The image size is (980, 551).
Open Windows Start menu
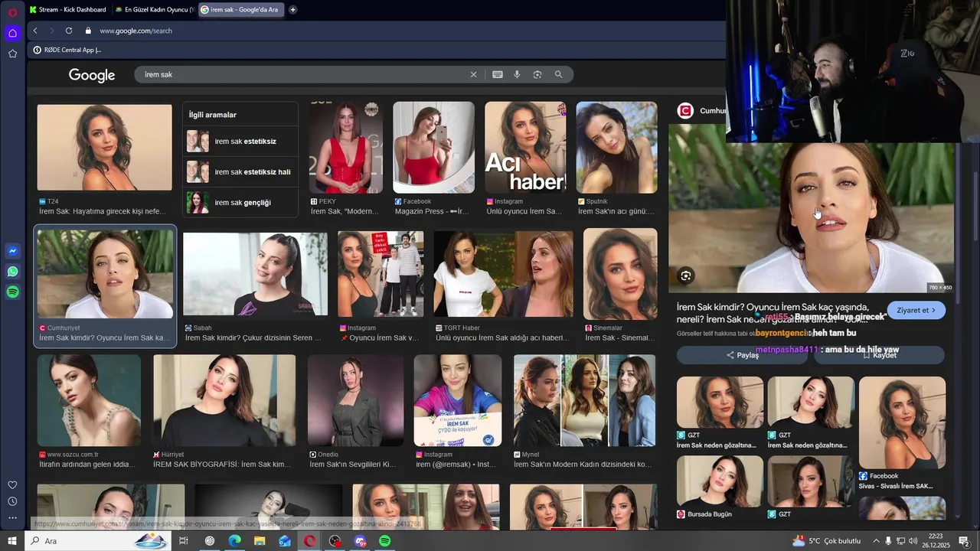coord(12,541)
